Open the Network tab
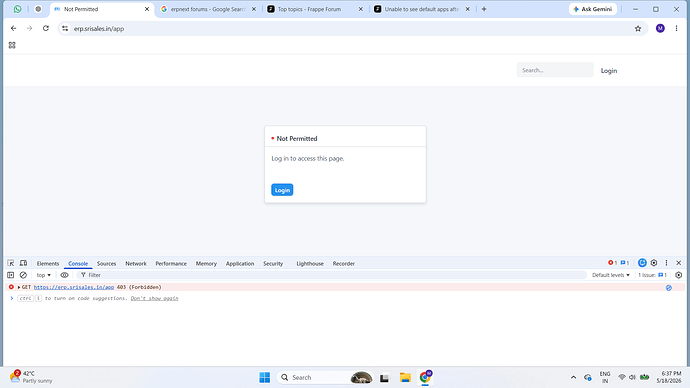The image size is (690, 388). (136, 264)
